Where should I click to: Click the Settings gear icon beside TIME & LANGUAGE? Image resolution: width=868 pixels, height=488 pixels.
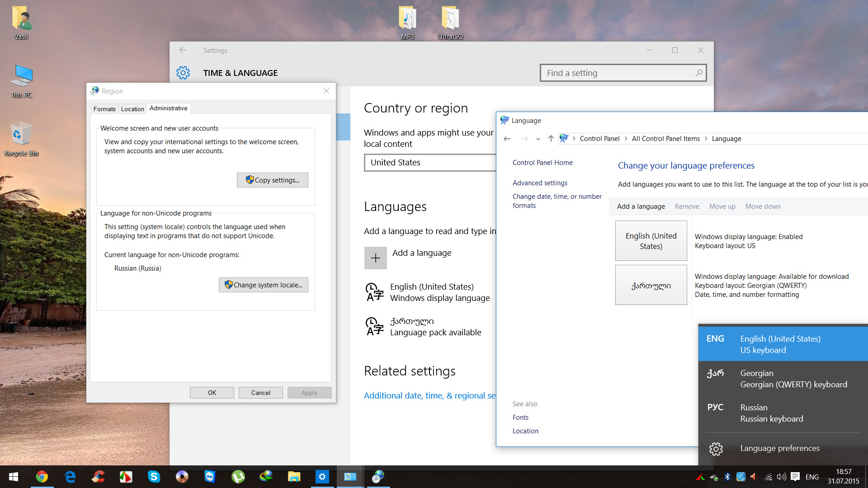(x=183, y=73)
